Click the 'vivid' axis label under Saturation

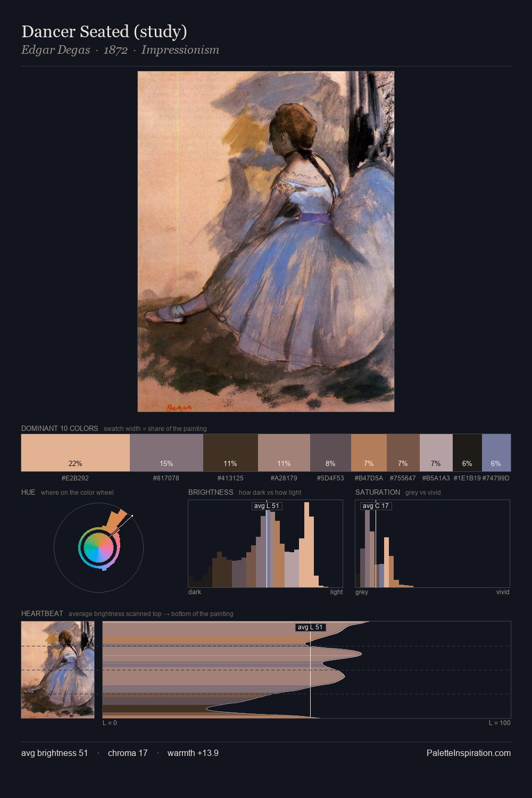[x=503, y=592]
